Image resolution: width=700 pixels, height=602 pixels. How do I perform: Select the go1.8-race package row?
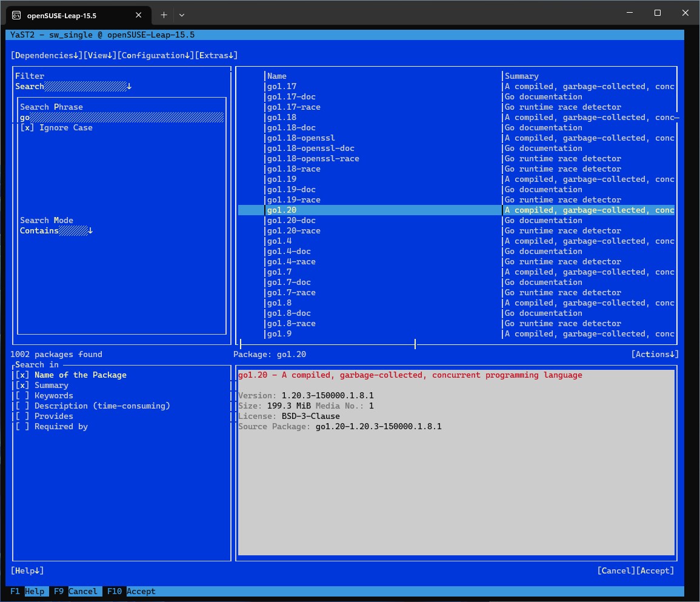(x=456, y=323)
